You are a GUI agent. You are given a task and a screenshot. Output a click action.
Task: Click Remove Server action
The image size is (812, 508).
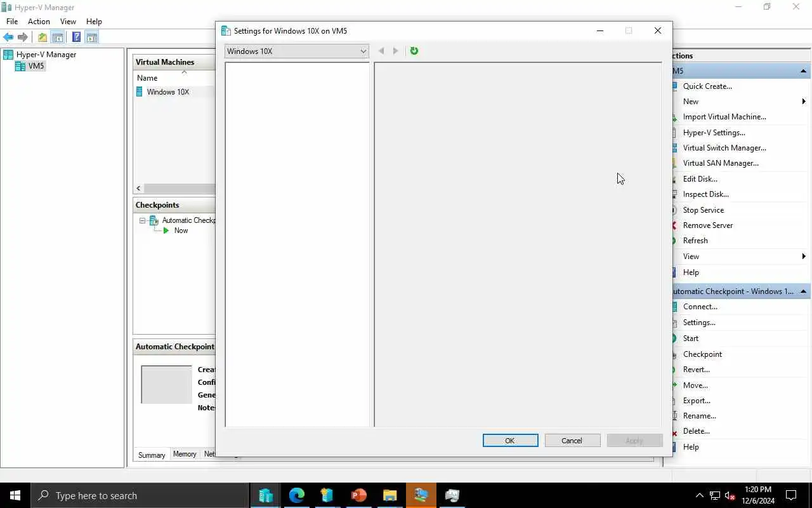[708, 225]
